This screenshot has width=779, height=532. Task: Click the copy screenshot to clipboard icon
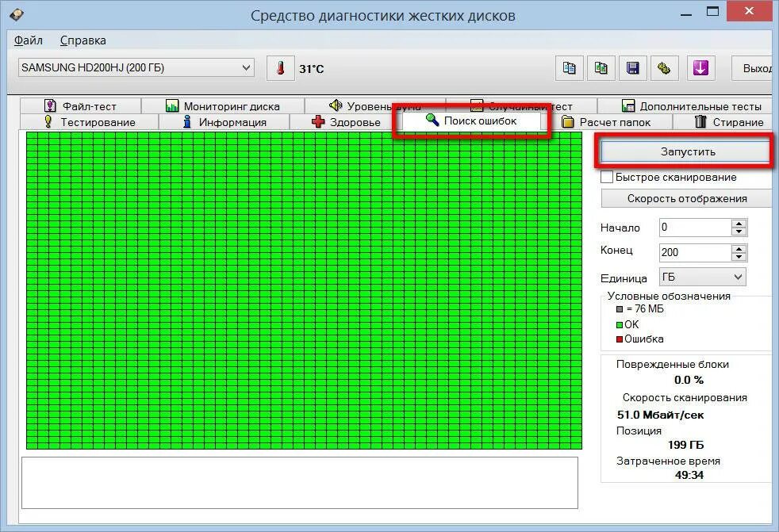pyautogui.click(x=601, y=68)
